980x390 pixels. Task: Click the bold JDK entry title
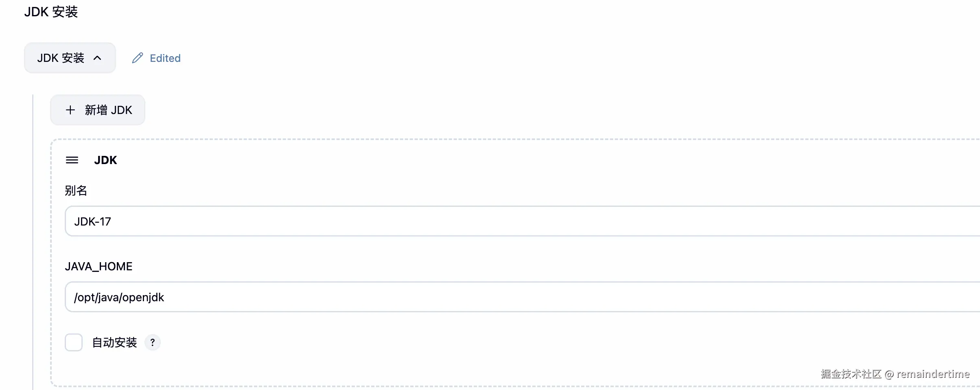tap(105, 160)
